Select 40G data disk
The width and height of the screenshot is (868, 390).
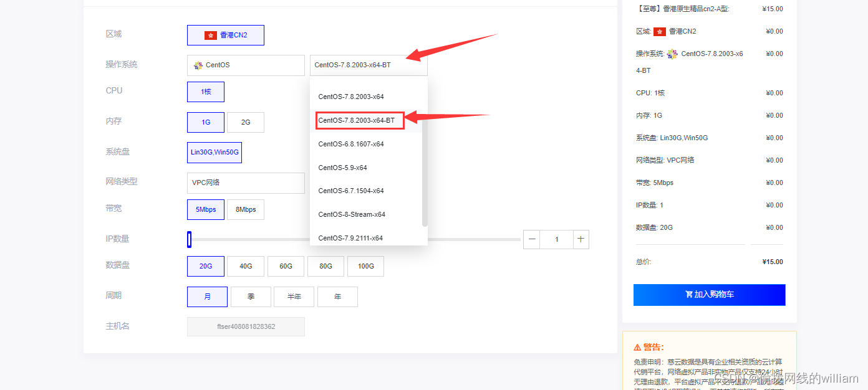(x=246, y=266)
